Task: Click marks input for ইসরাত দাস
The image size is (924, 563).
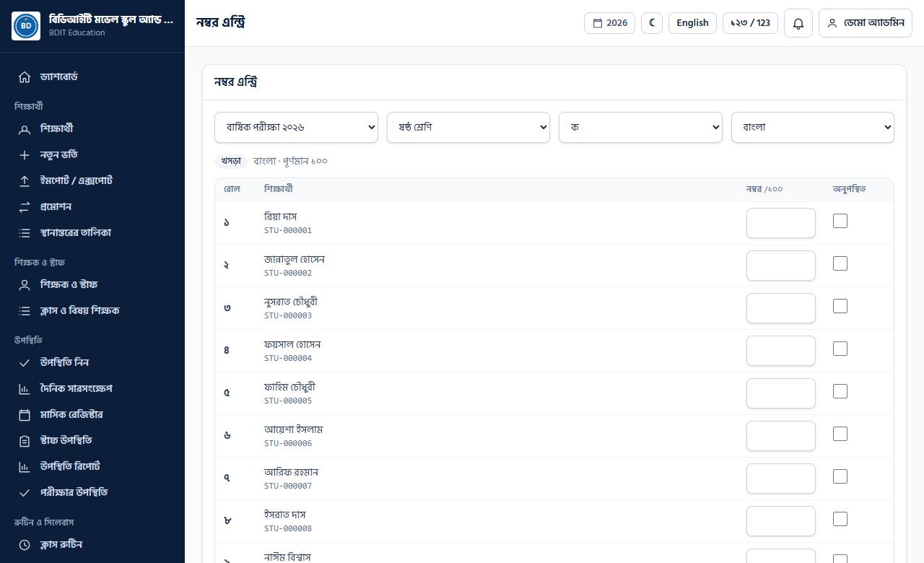Action: 781,521
